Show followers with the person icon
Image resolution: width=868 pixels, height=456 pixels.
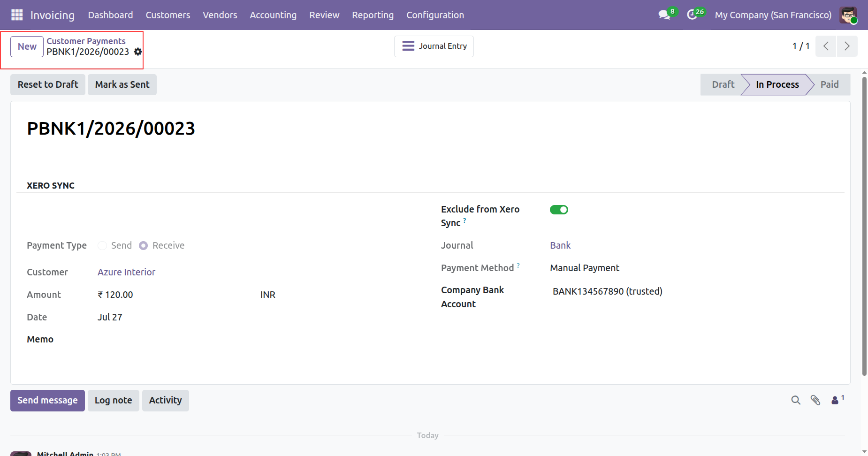click(x=838, y=400)
